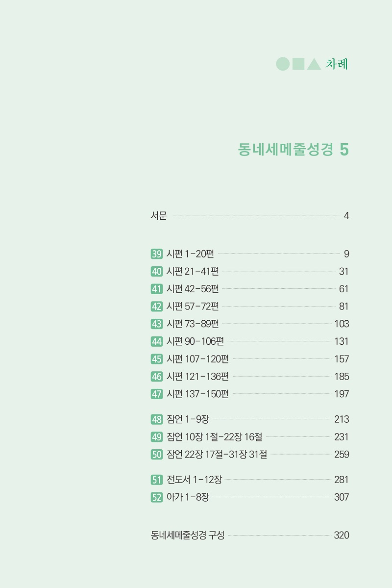This screenshot has height=588, width=392.
Task: Click page number 320
Action: [x=342, y=535]
